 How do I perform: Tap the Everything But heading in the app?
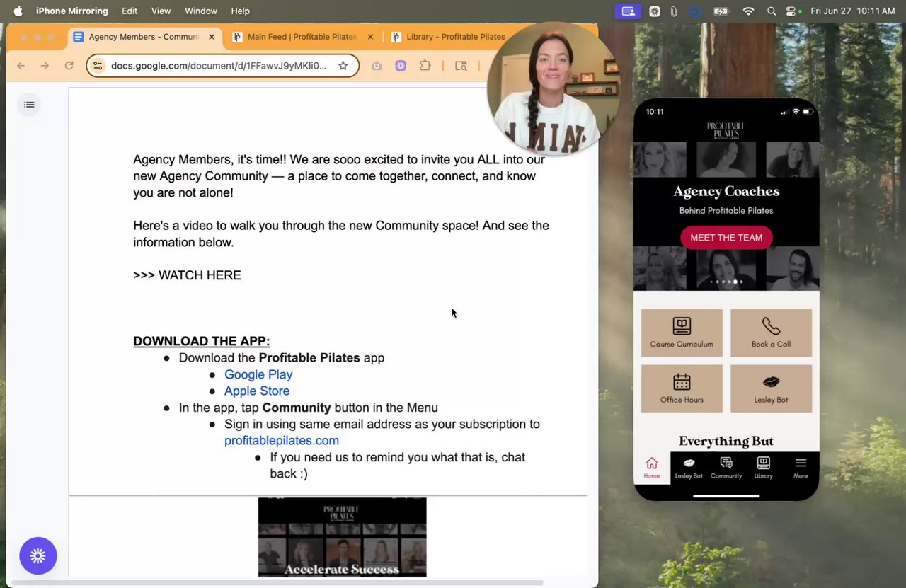(x=726, y=442)
